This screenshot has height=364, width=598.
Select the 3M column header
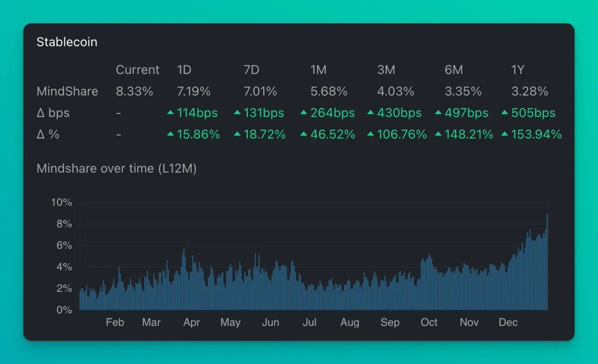[386, 70]
